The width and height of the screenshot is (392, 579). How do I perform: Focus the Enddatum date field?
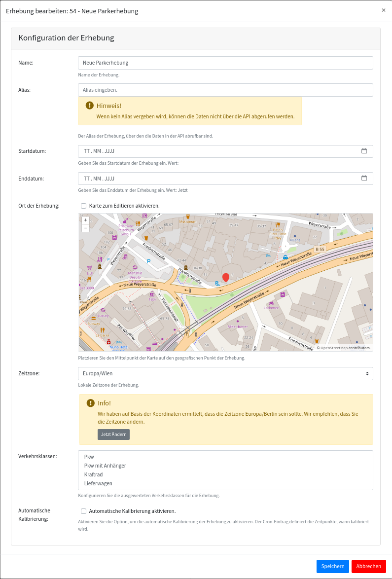point(225,179)
